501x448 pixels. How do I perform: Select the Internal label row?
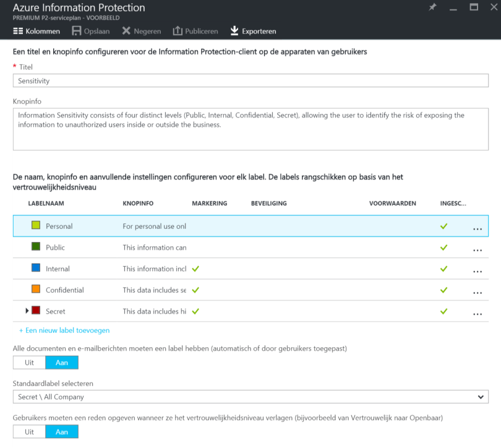click(59, 269)
